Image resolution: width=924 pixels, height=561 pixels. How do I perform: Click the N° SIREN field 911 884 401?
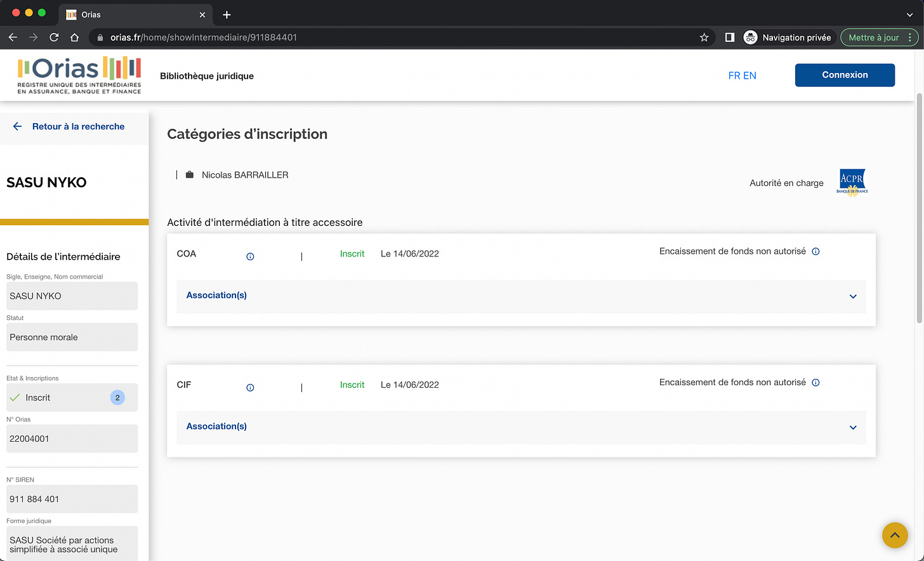[72, 499]
